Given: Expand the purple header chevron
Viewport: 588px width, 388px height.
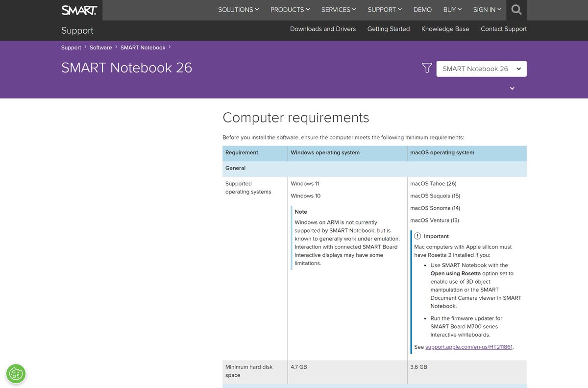Looking at the screenshot, I should click(512, 89).
